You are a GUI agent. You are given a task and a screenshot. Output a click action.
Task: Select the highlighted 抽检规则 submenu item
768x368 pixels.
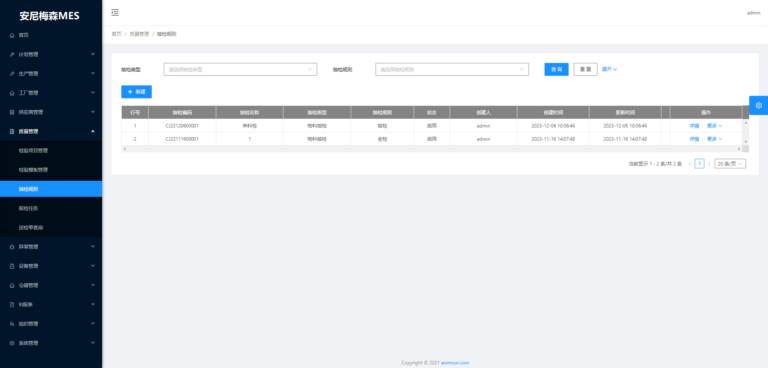tap(51, 189)
